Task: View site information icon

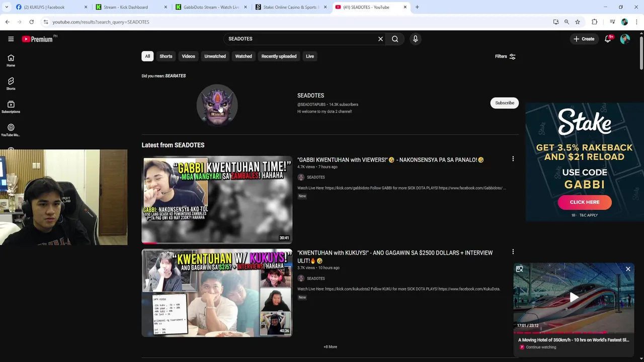Action: pyautogui.click(x=46, y=22)
